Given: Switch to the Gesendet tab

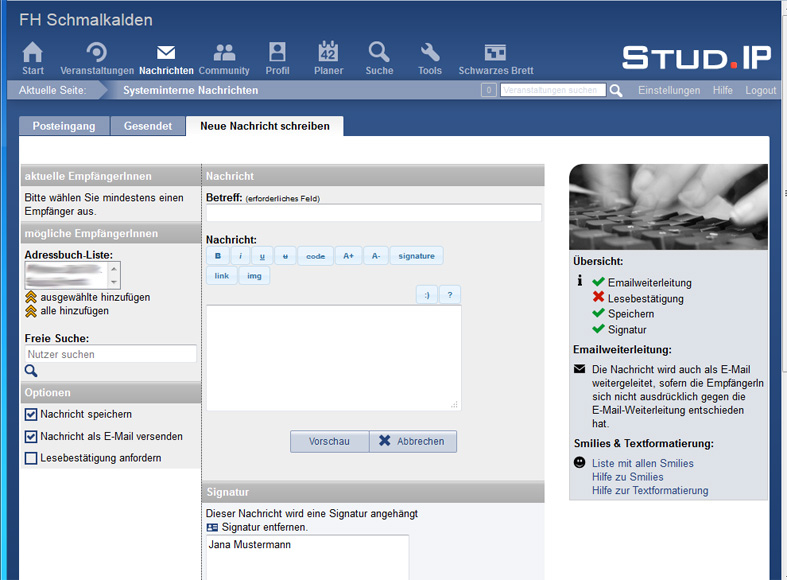Looking at the screenshot, I should (148, 126).
